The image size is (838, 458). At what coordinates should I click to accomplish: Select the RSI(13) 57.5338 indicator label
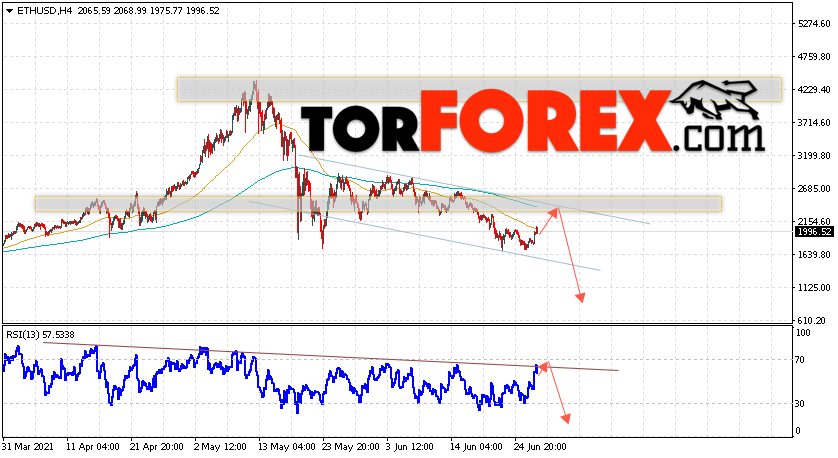coord(41,335)
